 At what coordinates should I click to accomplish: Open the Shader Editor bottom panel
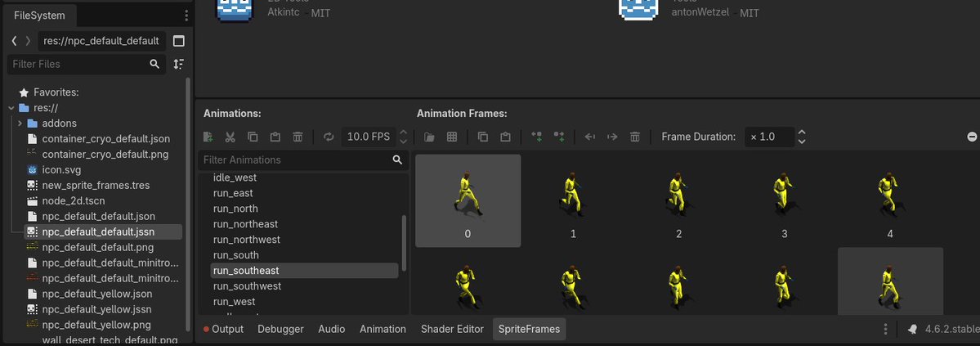point(453,329)
